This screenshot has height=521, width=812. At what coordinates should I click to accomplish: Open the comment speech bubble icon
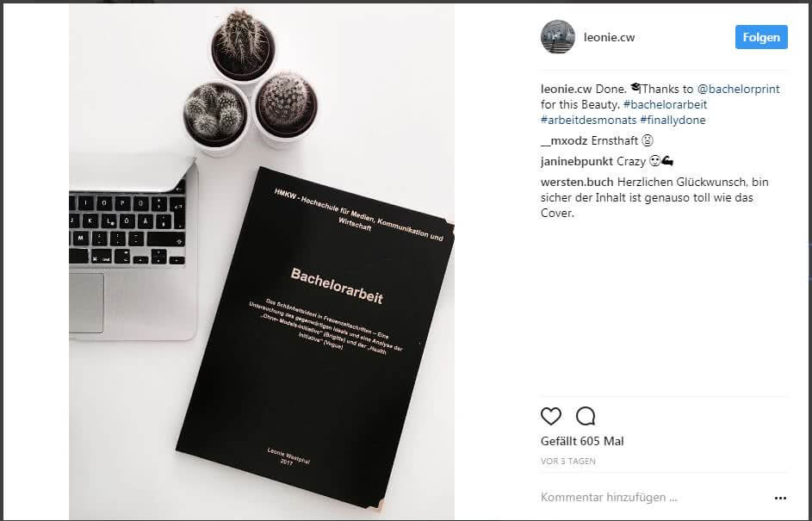click(586, 416)
